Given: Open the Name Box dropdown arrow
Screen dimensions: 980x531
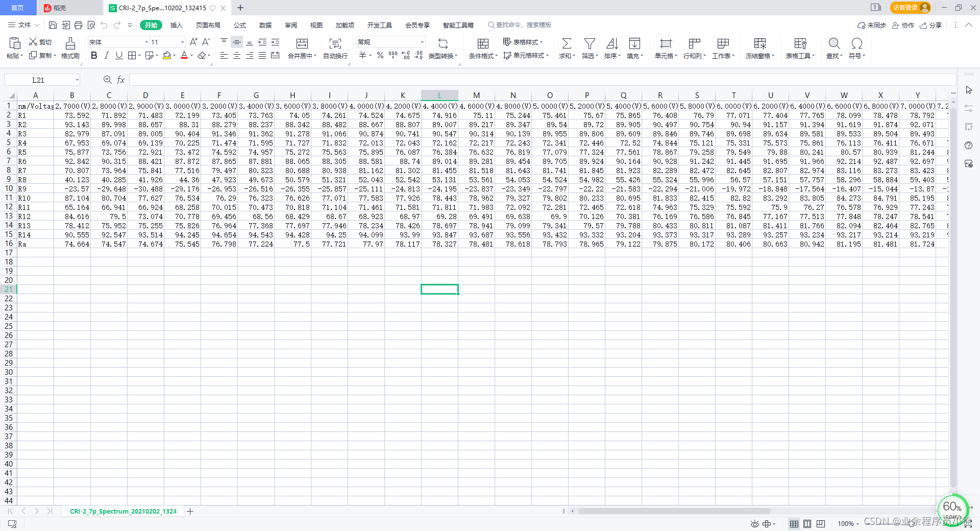Looking at the screenshot, I should click(77, 80).
